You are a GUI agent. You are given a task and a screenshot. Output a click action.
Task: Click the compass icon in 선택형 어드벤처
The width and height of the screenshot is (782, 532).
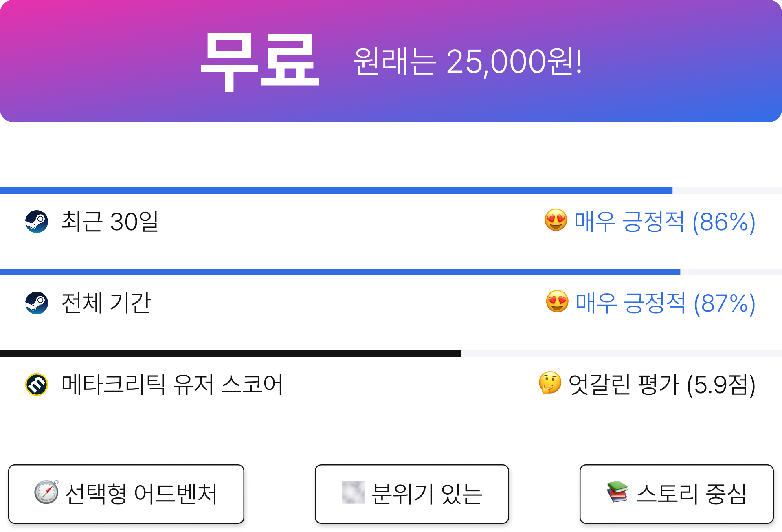pos(46,492)
